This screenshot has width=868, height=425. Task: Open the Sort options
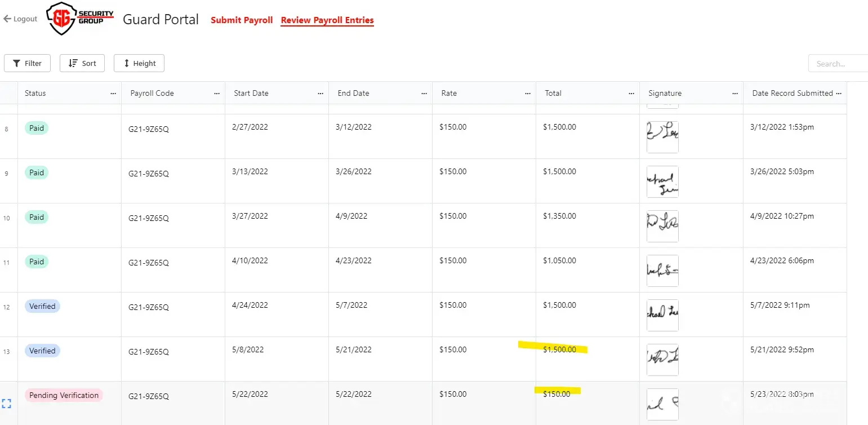(x=82, y=63)
